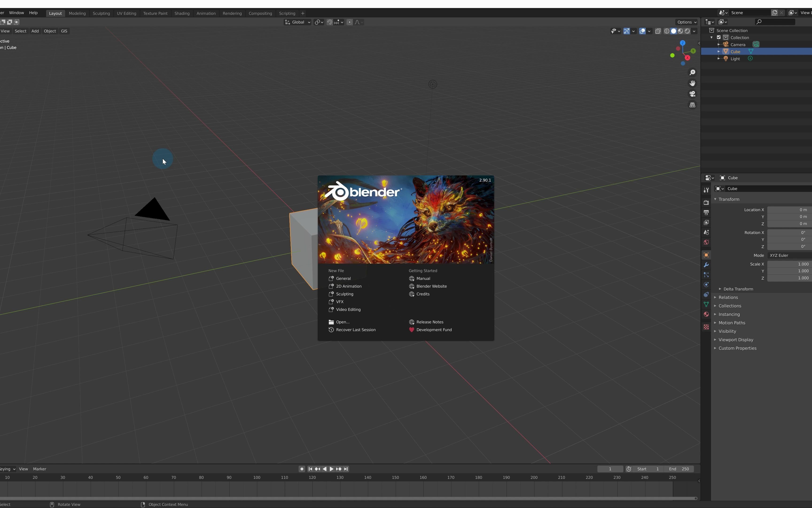Toggle X-Ray mode button
The image size is (812, 508).
(x=658, y=31)
